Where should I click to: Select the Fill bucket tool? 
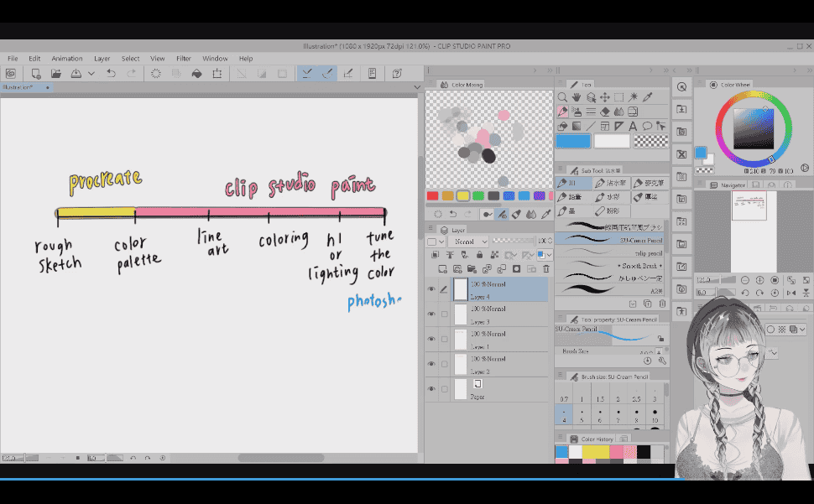562,126
